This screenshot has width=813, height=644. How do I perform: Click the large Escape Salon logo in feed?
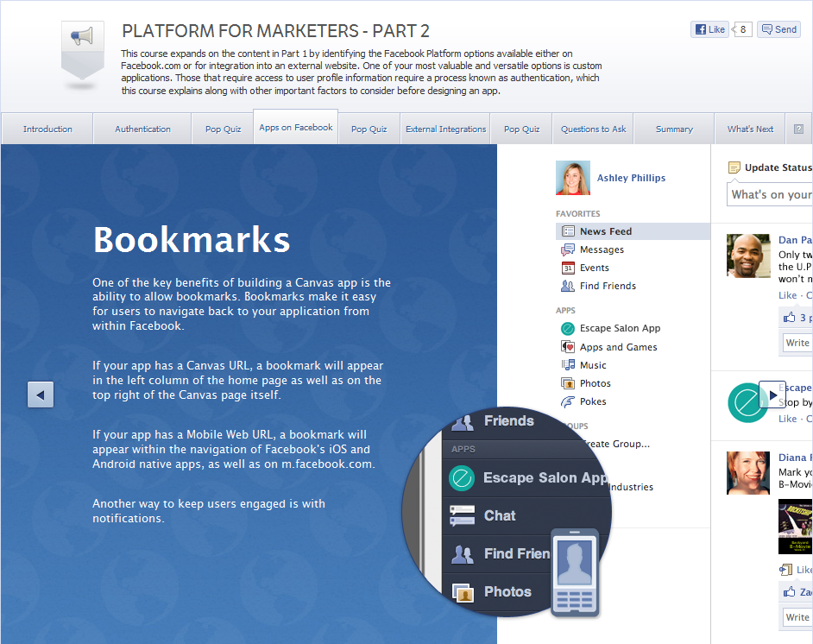click(x=747, y=402)
